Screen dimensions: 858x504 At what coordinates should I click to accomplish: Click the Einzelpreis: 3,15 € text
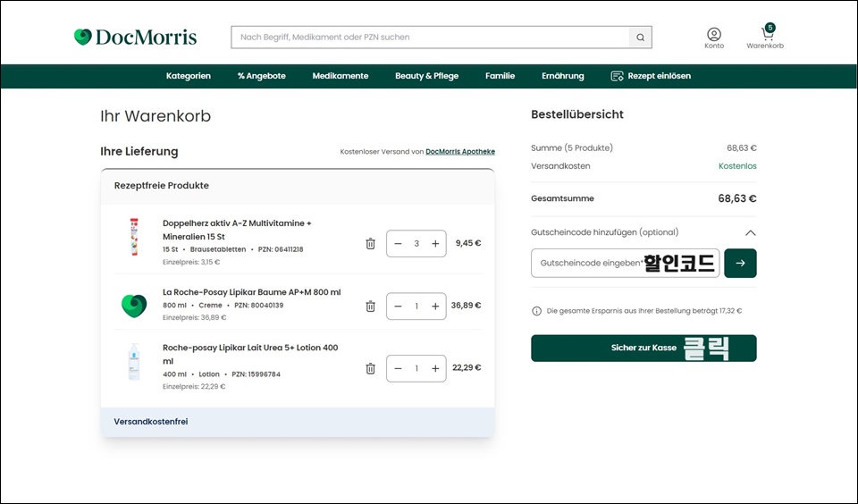coord(191,262)
